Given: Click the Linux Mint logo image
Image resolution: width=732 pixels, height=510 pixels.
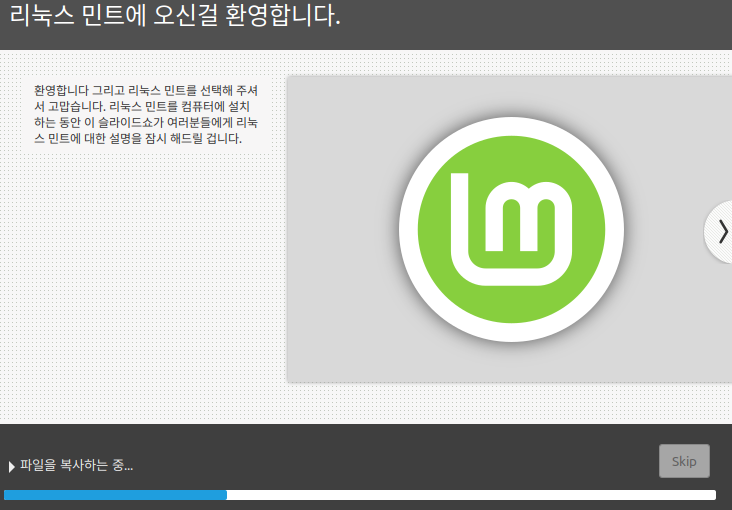Looking at the screenshot, I should [511, 229].
